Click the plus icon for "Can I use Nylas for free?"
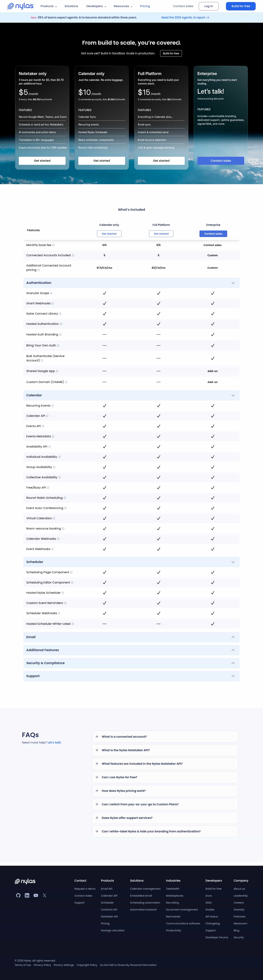The height and width of the screenshot is (980, 263). 97,777
